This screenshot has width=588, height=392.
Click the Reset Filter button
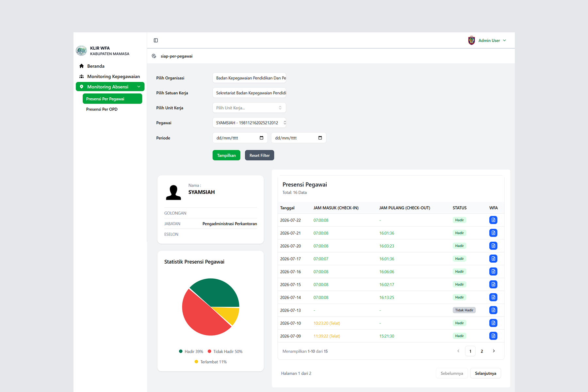(x=260, y=155)
